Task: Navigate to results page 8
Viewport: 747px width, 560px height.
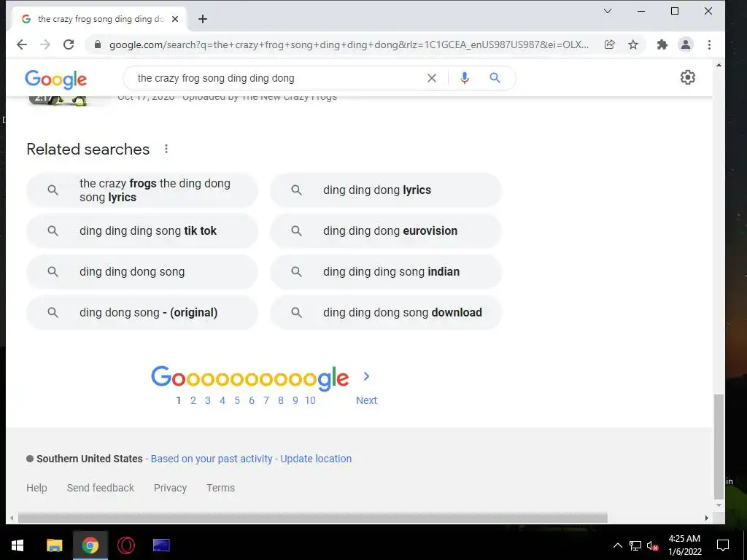Action: tap(281, 400)
